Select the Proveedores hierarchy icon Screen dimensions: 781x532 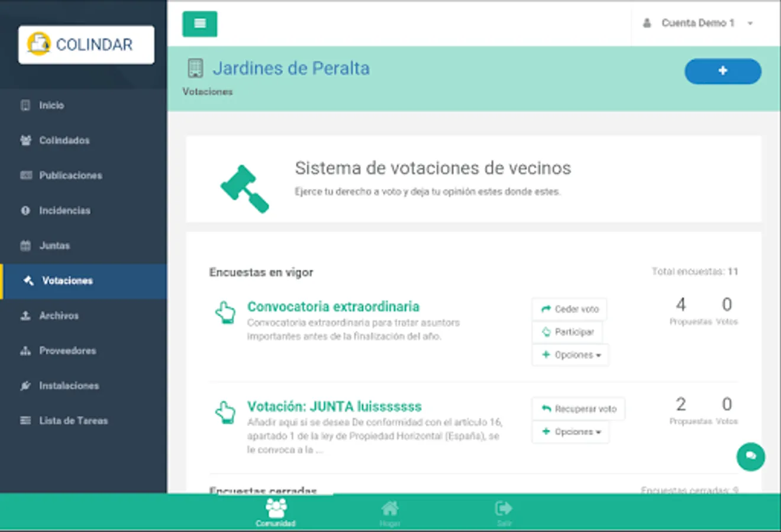pyautogui.click(x=25, y=351)
